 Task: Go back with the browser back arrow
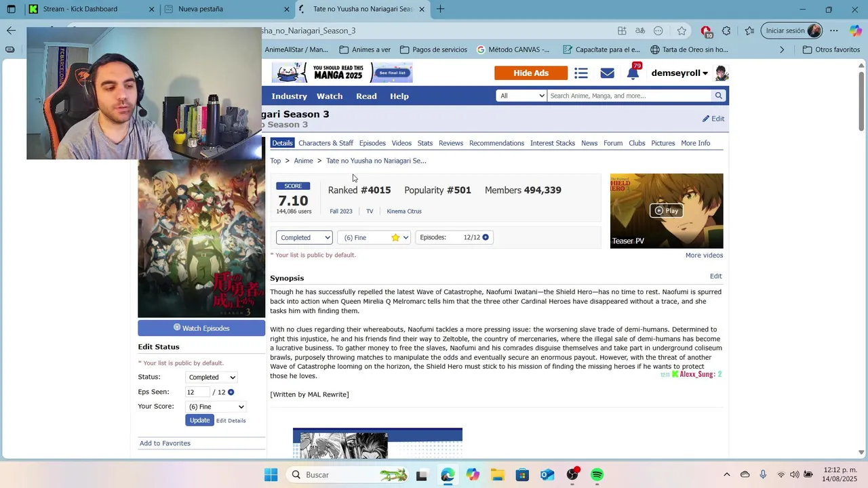pyautogui.click(x=11, y=30)
